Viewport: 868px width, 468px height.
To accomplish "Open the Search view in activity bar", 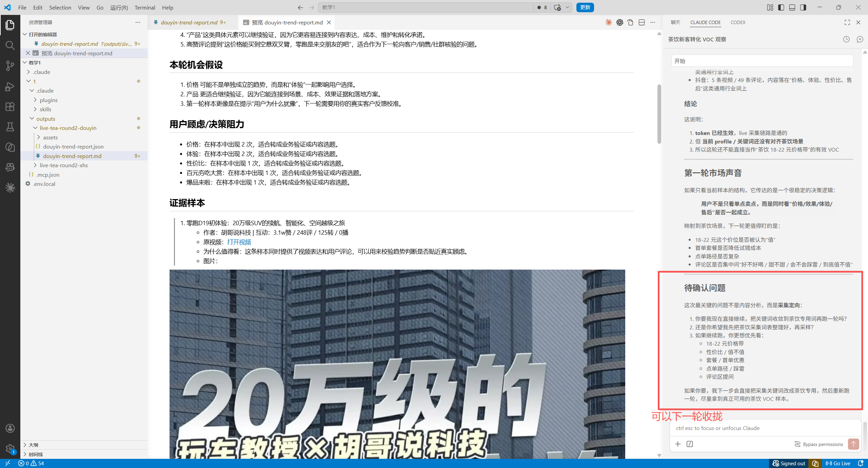I will point(10,45).
